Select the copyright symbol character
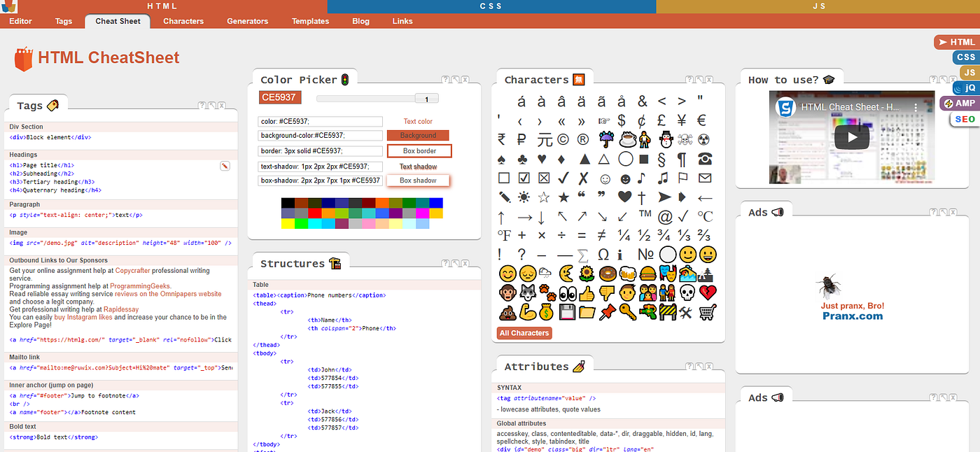The height and width of the screenshot is (452, 980). coord(563,140)
